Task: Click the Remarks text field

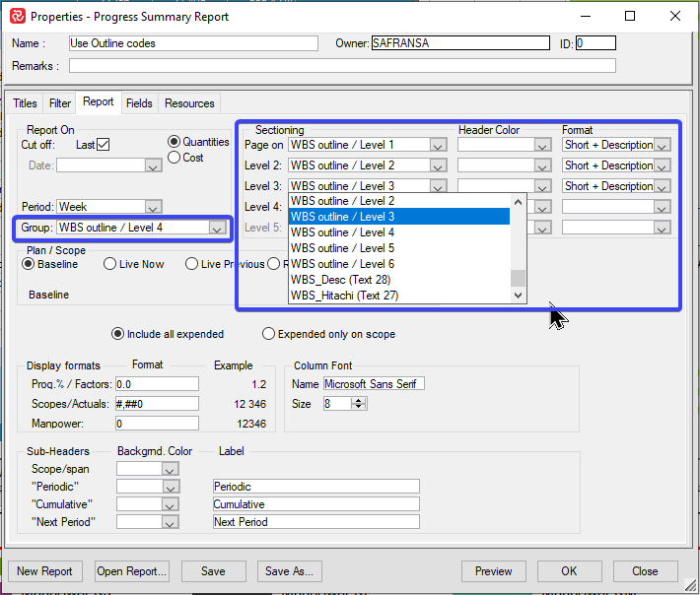Action: point(341,66)
